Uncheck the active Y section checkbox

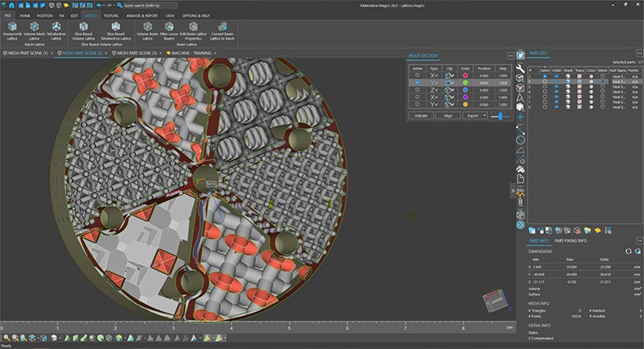tap(416, 84)
